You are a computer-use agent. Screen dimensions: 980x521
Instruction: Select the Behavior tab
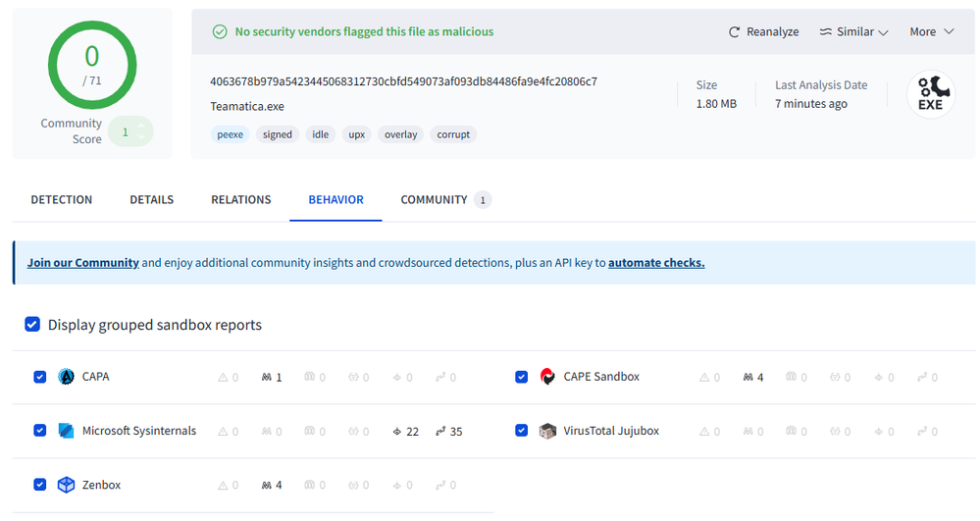click(x=335, y=199)
